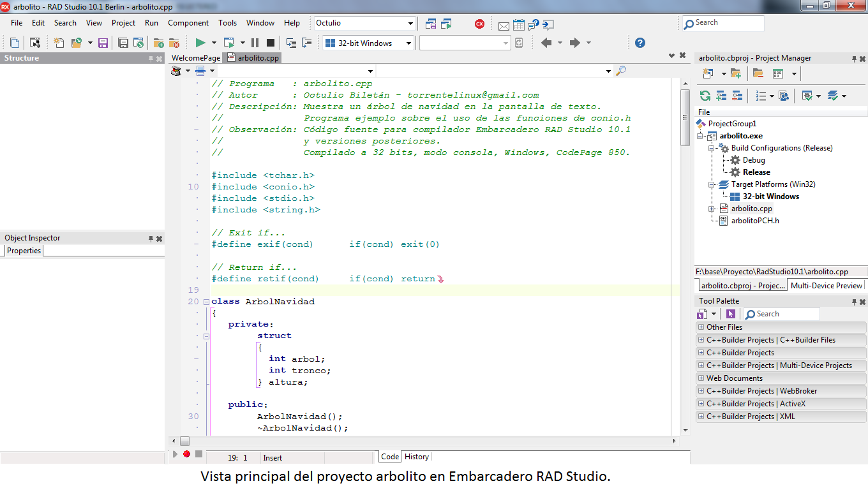Collapse the arbolito.exe tree node

tap(700, 136)
